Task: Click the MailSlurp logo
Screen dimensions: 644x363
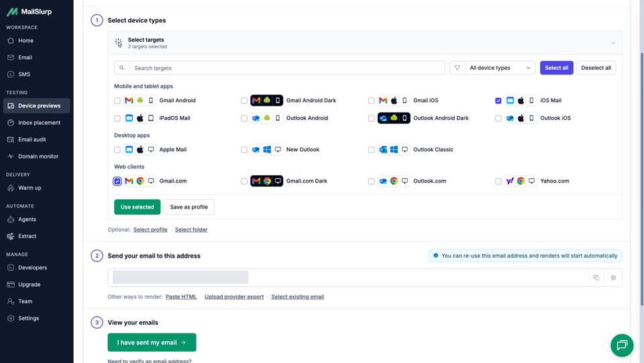Action: tap(29, 11)
